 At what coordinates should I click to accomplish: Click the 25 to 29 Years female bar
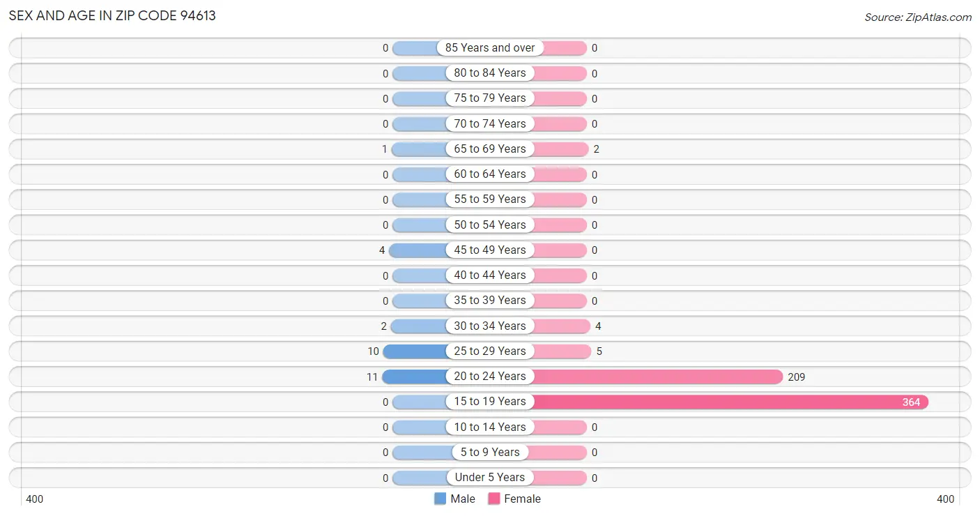[562, 351]
